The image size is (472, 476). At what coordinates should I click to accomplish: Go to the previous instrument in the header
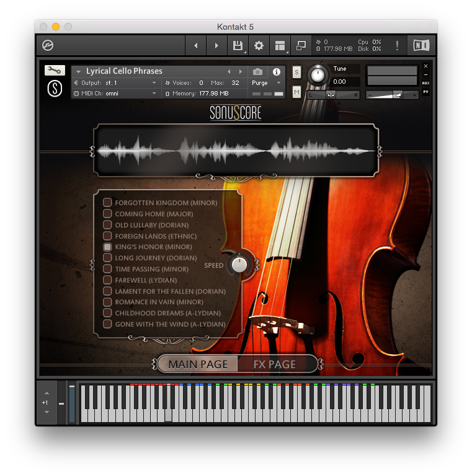229,72
